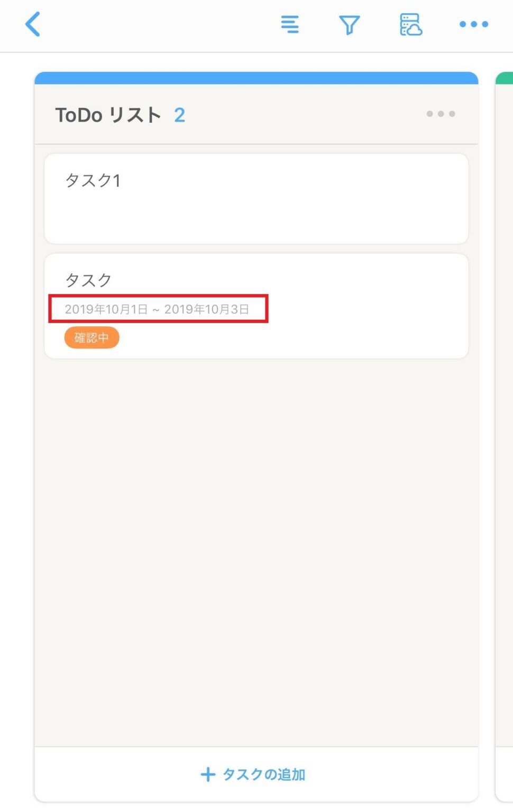This screenshot has height=812, width=513.
Task: Click the blue color bar above ToDo リスト
Action: pyautogui.click(x=256, y=78)
